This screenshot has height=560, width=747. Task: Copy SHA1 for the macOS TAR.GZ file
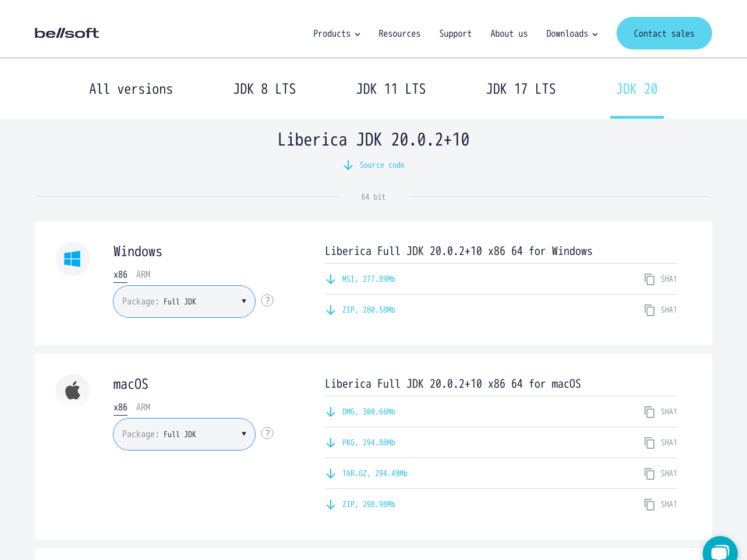649,474
